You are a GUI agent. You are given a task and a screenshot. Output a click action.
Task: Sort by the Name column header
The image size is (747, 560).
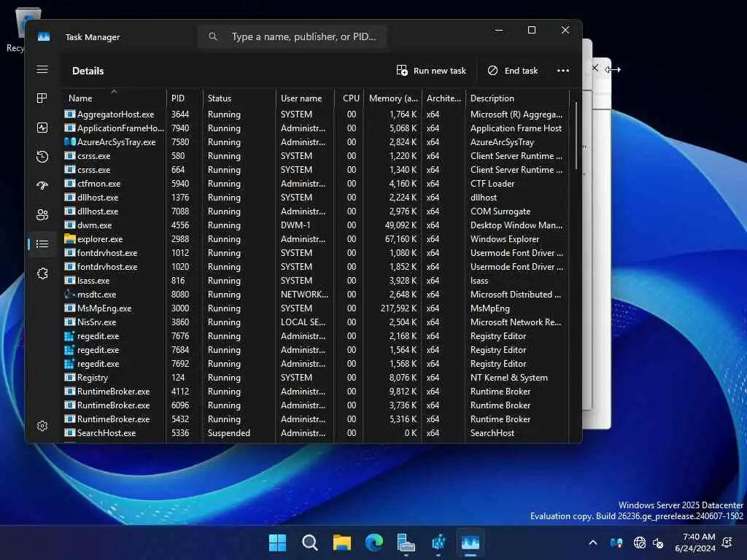tap(113, 98)
